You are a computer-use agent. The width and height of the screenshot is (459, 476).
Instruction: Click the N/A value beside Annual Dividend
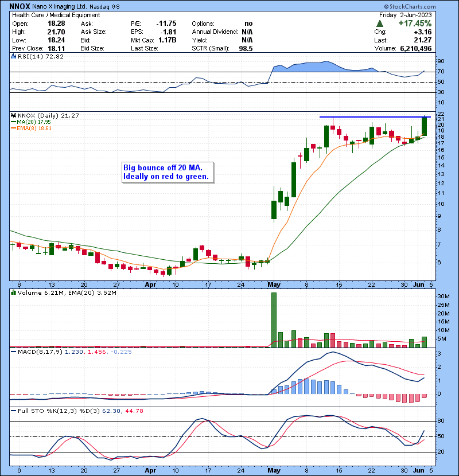(x=247, y=32)
